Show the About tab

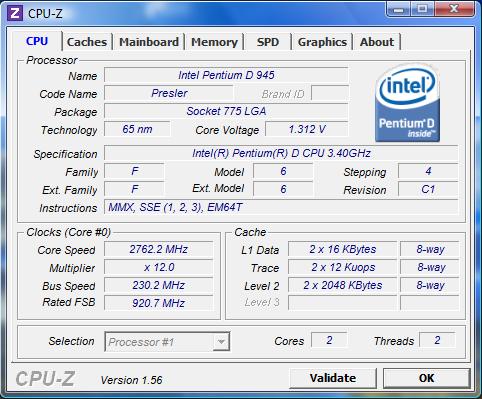(x=377, y=42)
